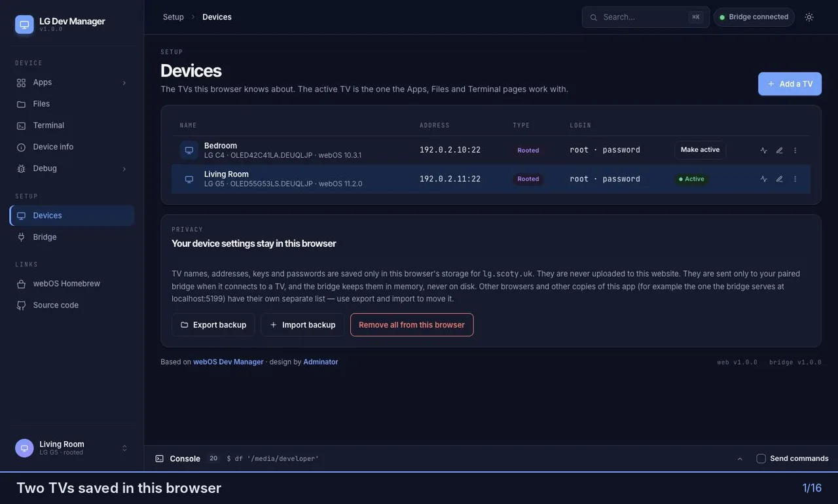The height and width of the screenshot is (504, 838).
Task: Open the webOS Homebrew link
Action: click(x=72, y=283)
